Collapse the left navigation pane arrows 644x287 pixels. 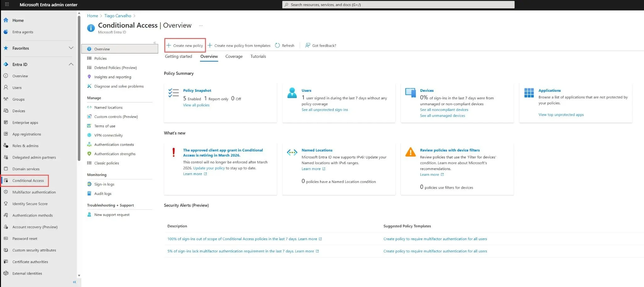tap(75, 282)
